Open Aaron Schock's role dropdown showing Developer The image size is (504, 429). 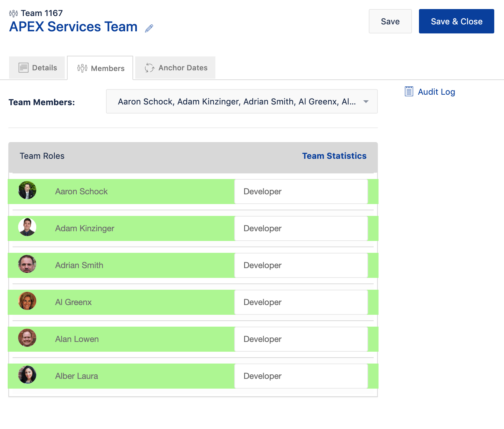coord(301,192)
